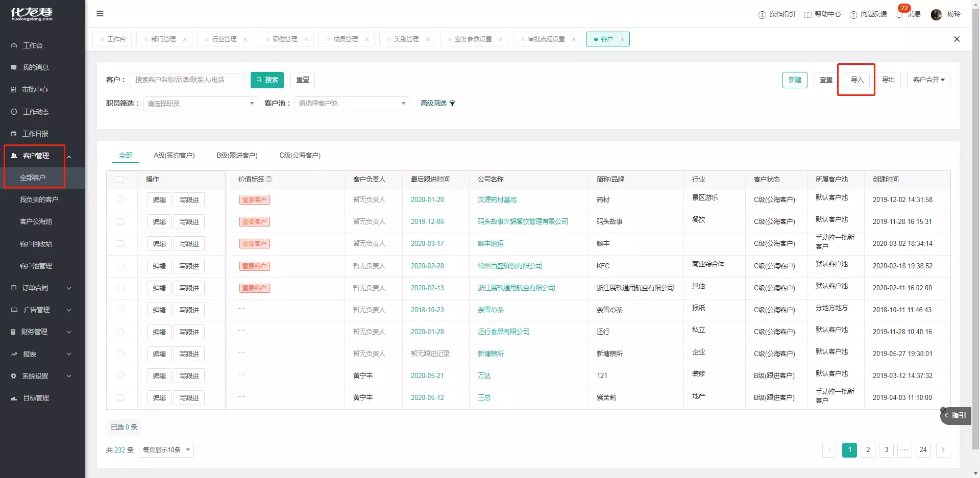This screenshot has height=478, width=980.
Task: Close the 部门管理 tab
Action: click(185, 39)
